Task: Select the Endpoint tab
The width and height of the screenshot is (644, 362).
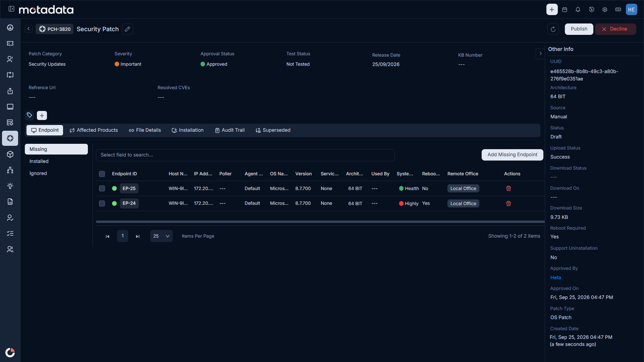Action: [45, 130]
